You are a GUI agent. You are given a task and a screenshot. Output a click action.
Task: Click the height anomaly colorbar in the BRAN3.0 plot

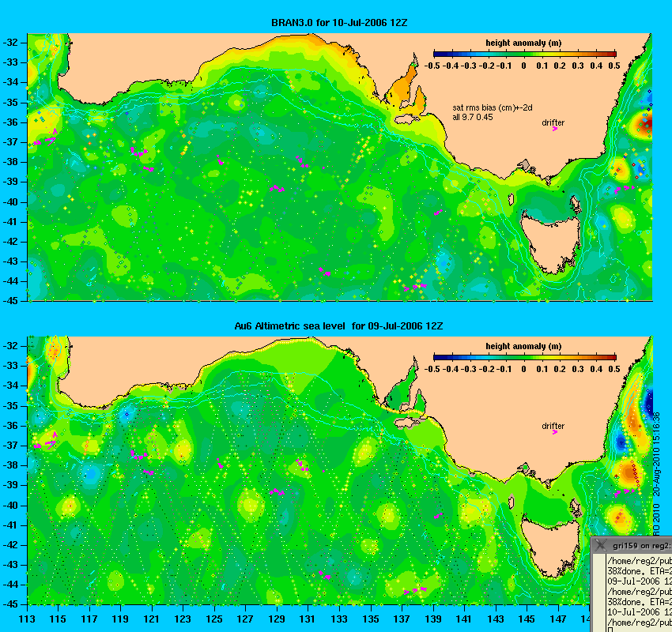[525, 54]
